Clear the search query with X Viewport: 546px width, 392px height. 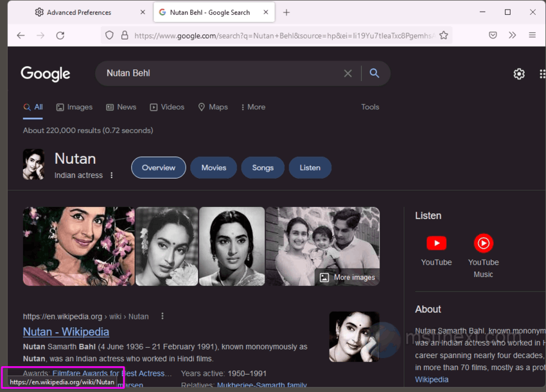(x=348, y=73)
